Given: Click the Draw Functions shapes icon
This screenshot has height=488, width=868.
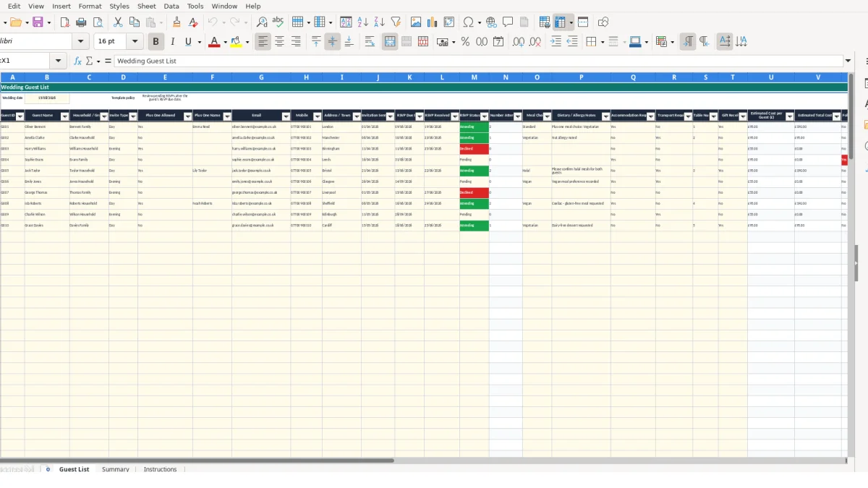Looking at the screenshot, I should click(603, 22).
